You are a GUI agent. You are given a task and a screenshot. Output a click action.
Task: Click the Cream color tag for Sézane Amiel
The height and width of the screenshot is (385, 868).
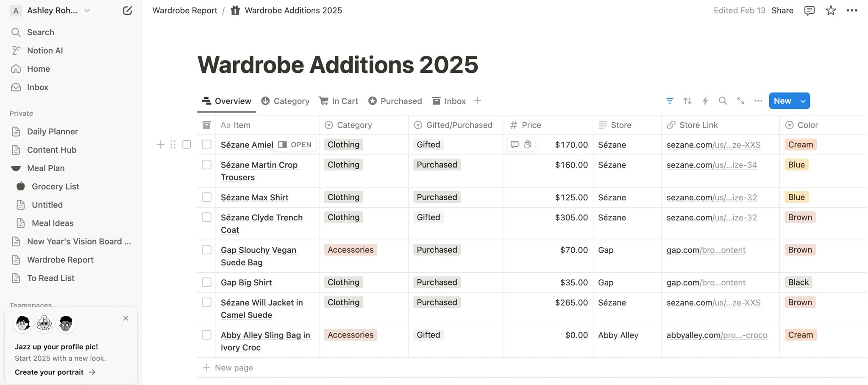point(801,145)
